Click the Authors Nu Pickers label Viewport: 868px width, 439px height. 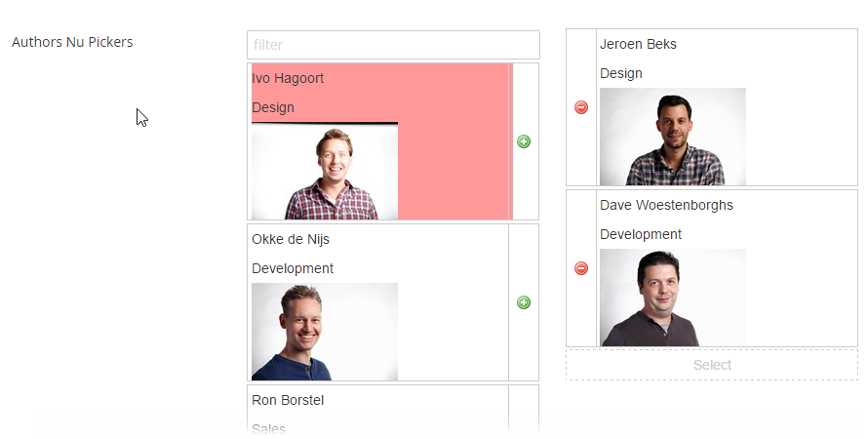(72, 42)
